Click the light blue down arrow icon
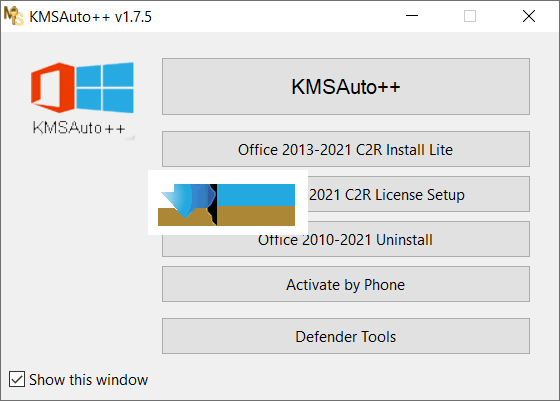This screenshot has height=401, width=560. click(x=176, y=201)
